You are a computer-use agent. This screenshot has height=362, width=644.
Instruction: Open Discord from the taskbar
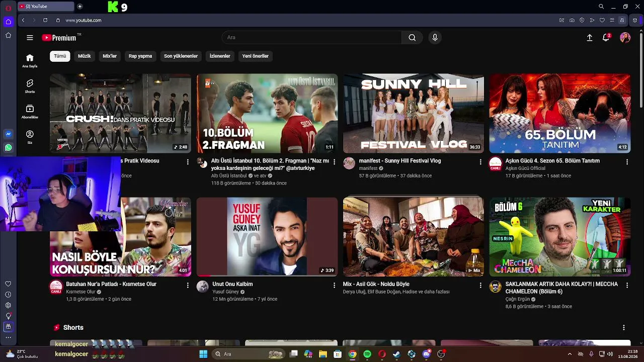[427, 354]
